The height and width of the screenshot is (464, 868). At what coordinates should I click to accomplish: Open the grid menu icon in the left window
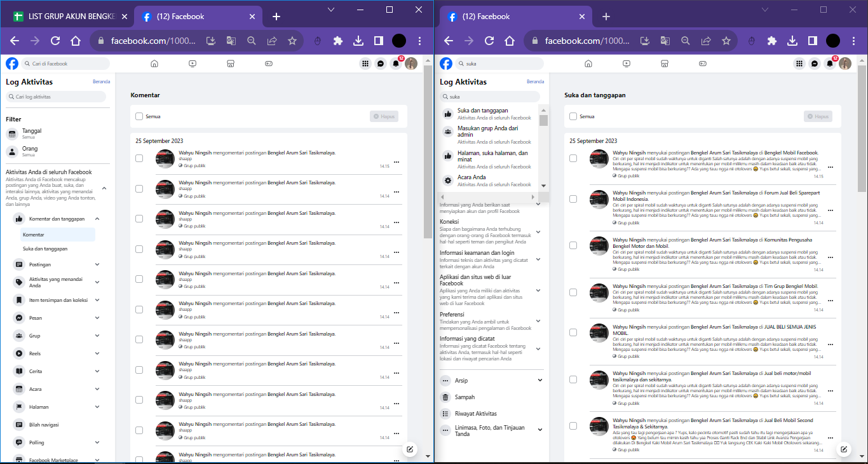point(365,64)
